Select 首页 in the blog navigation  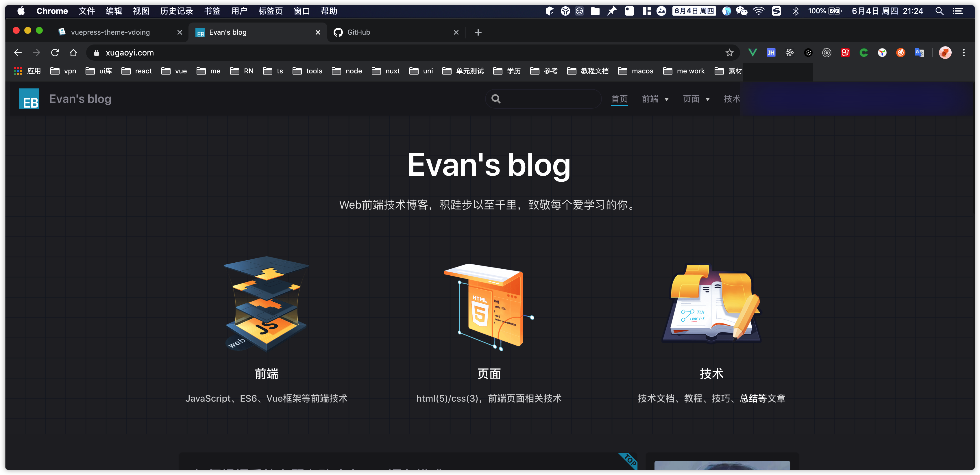click(x=619, y=99)
